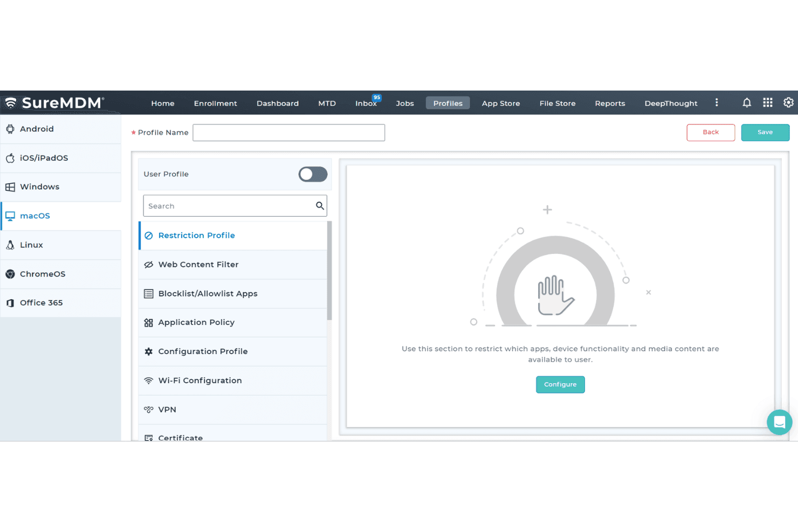The width and height of the screenshot is (798, 532).
Task: Open the Inbox tab
Action: click(x=366, y=103)
